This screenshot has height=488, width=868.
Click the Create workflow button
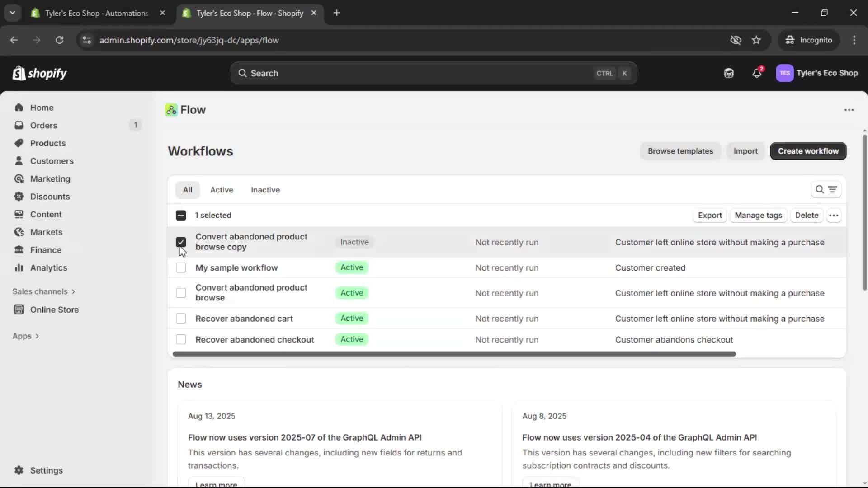807,151
